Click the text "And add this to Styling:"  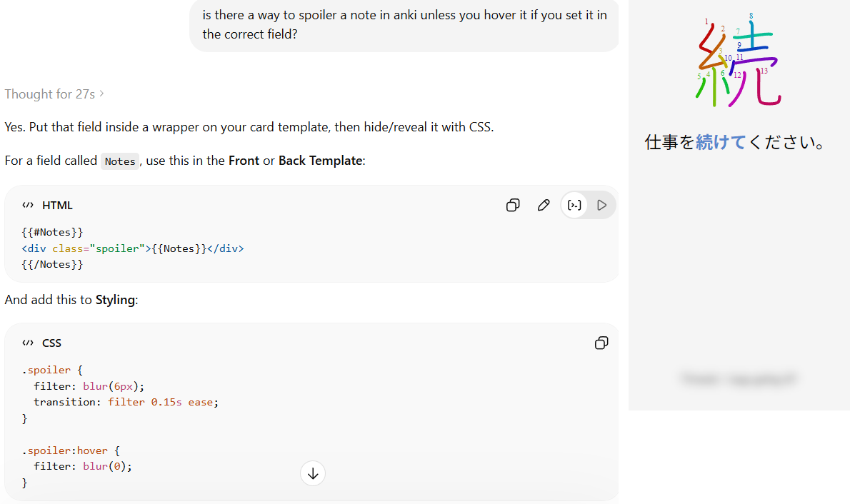(x=71, y=300)
